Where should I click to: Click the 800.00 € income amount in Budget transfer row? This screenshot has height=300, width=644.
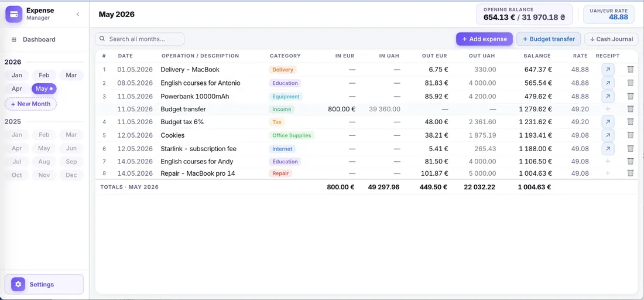342,109
